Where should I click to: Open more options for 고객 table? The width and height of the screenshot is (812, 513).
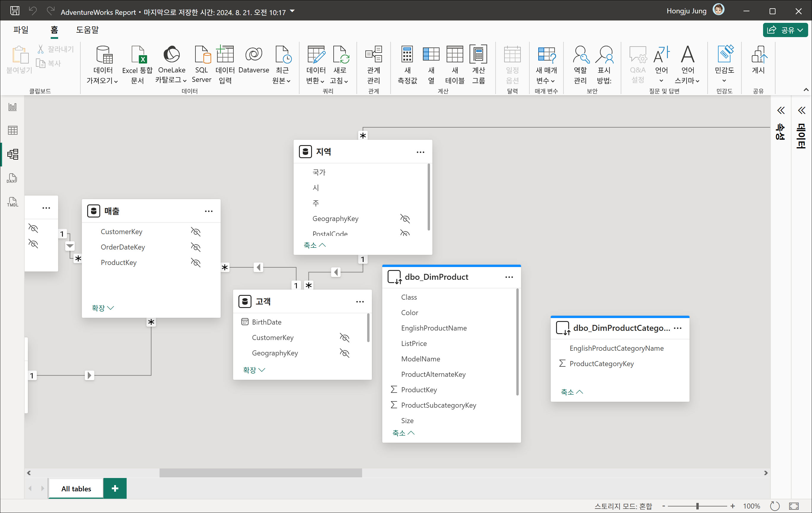click(x=360, y=301)
